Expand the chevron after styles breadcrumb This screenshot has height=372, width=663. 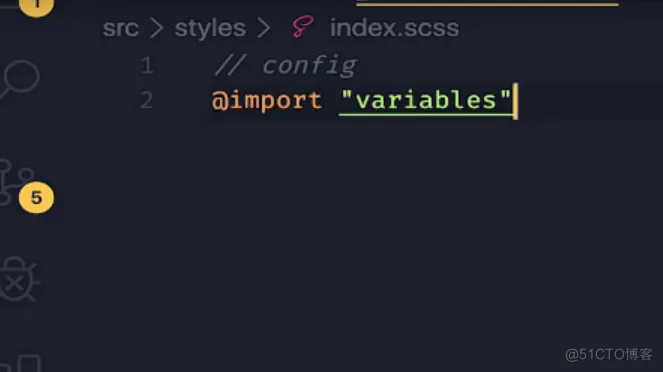pos(264,28)
